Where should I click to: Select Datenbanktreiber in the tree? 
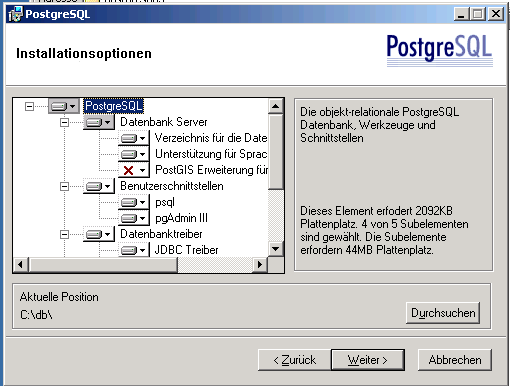(x=161, y=234)
